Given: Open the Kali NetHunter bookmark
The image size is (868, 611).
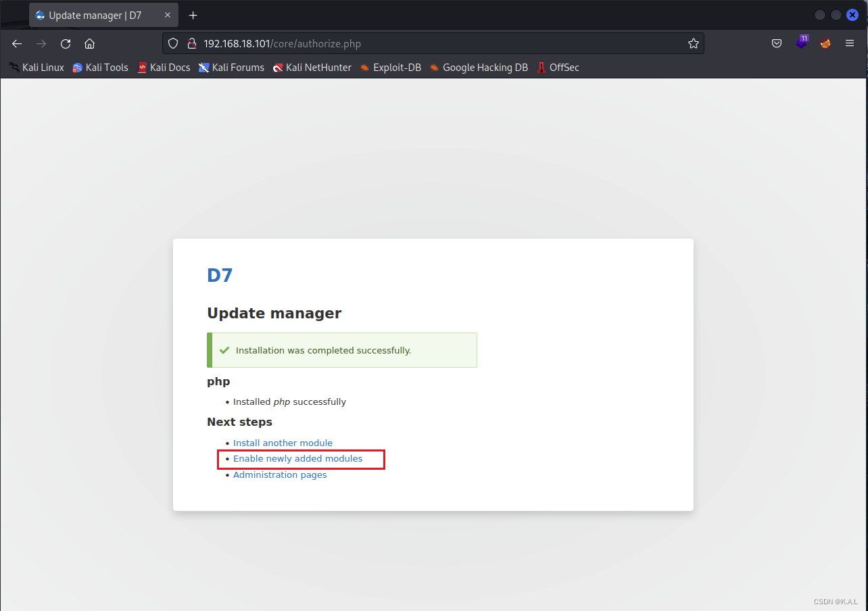Looking at the screenshot, I should click(x=312, y=68).
